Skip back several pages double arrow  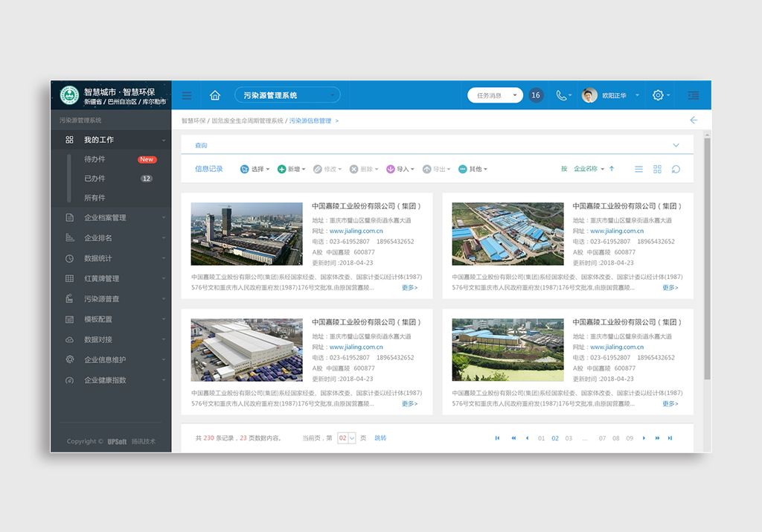(513, 438)
